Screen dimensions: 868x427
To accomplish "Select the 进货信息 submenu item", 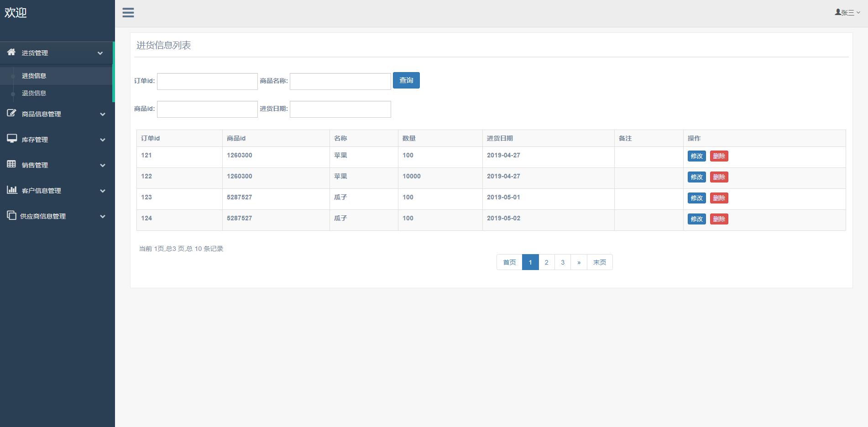I will [x=34, y=76].
